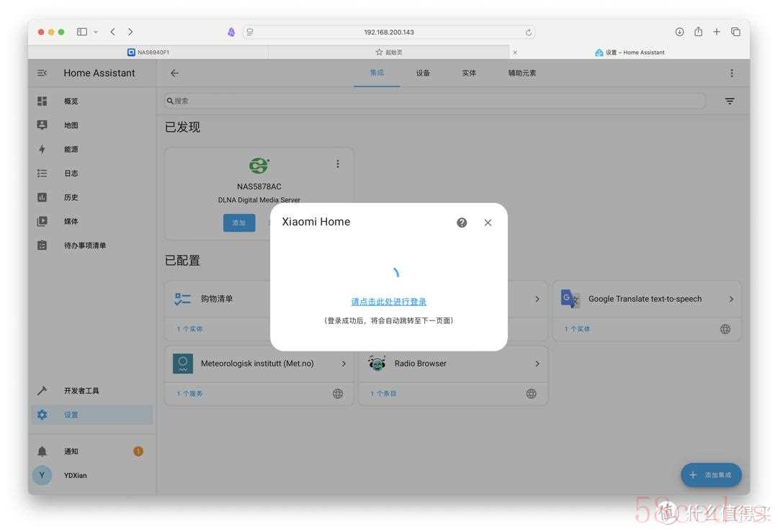
Task: Click the integrations search field
Action: pyautogui.click(x=435, y=101)
